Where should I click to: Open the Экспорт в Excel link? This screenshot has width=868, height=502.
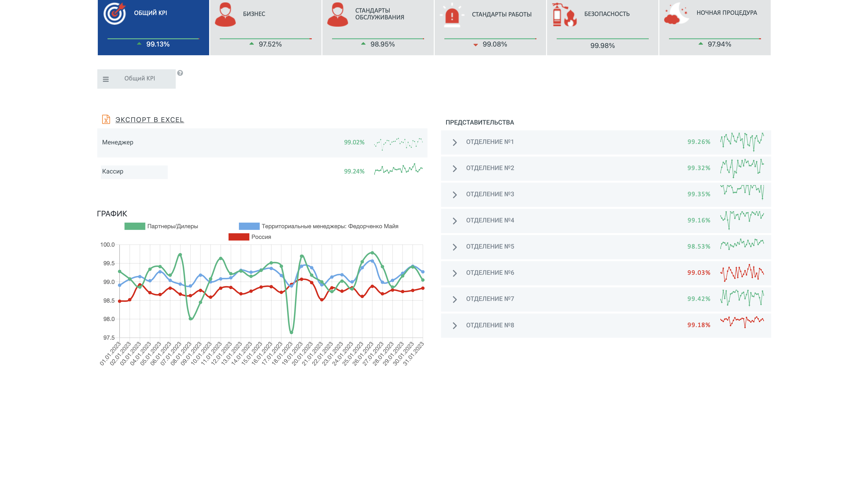(150, 119)
